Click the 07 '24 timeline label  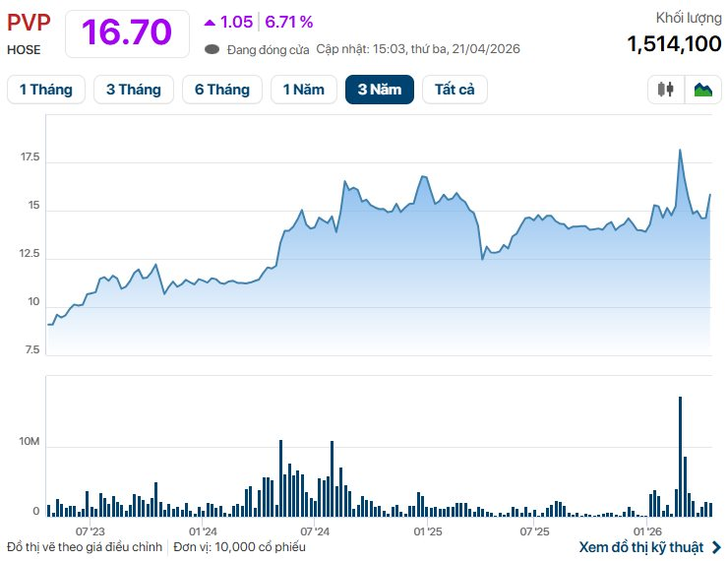(315, 531)
